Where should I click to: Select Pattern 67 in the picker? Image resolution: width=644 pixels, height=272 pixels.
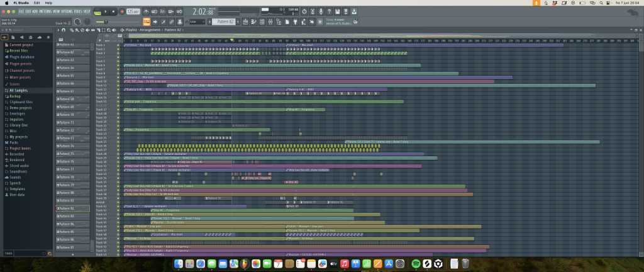pos(68,91)
